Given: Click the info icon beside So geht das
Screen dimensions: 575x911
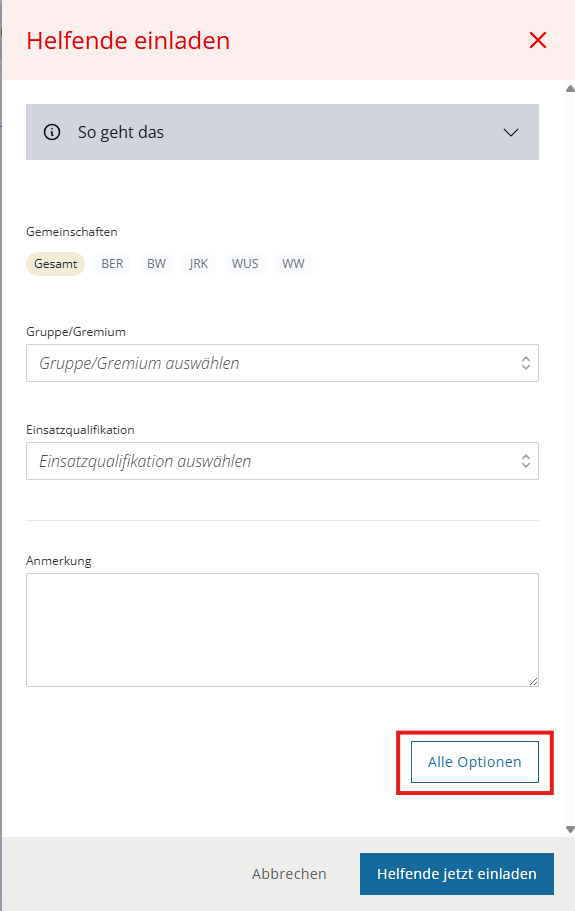Looking at the screenshot, I should [52, 132].
